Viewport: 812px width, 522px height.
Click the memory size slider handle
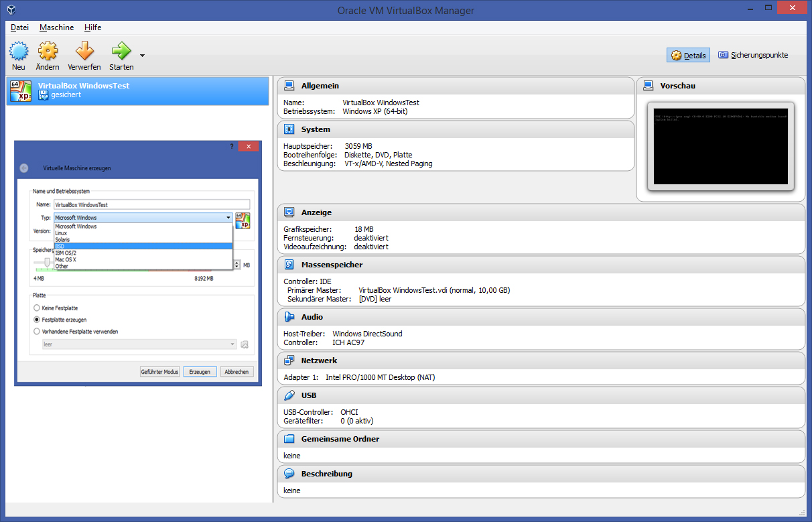click(48, 263)
